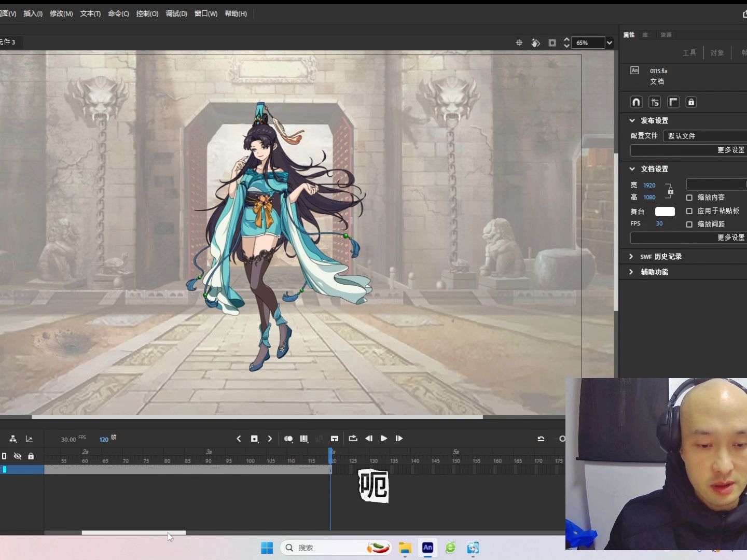This screenshot has height=560, width=747.
Task: Click the FPS value 30 in properties
Action: tap(659, 223)
